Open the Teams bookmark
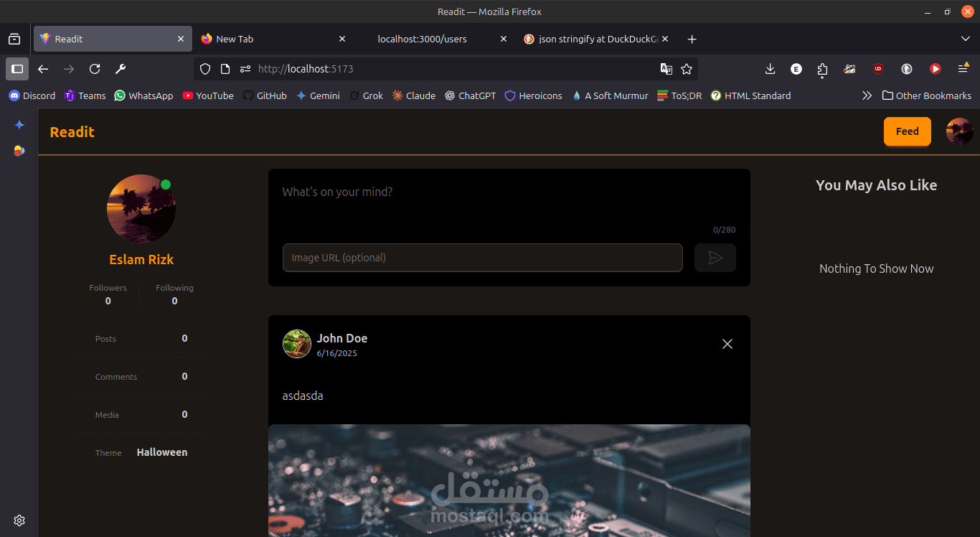Image resolution: width=980 pixels, height=537 pixels. (85, 95)
